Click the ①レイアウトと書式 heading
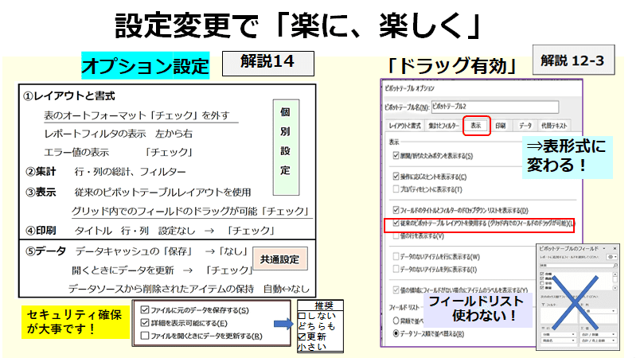 point(69,96)
